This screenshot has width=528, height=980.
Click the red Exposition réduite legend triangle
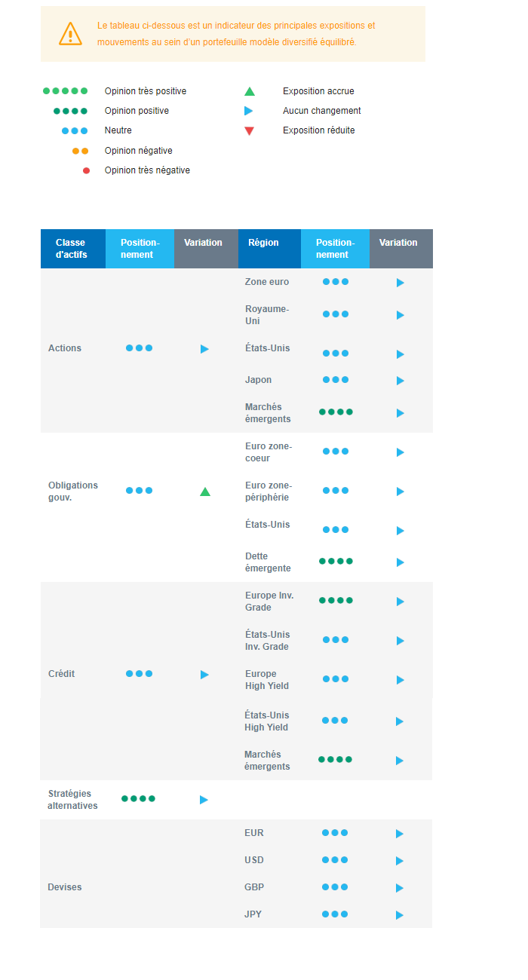pyautogui.click(x=250, y=131)
